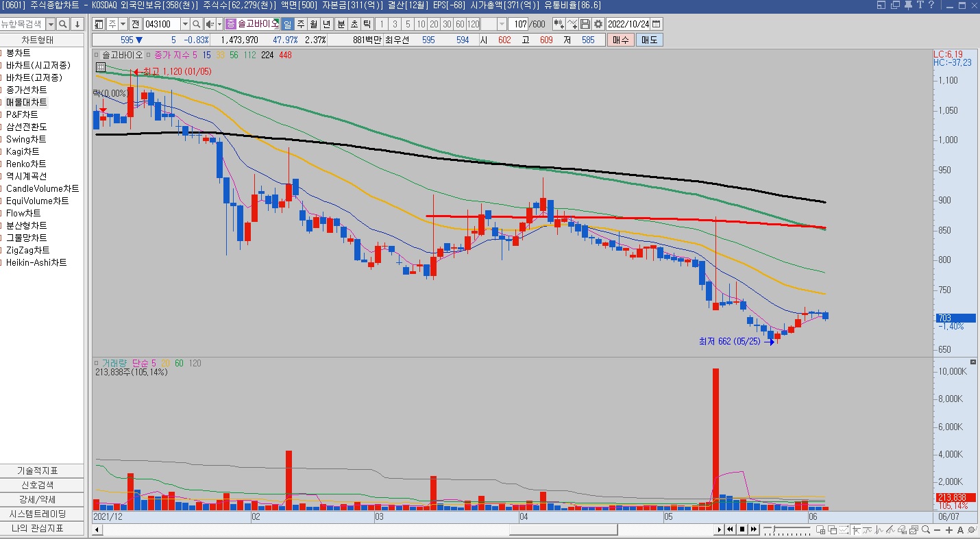The image size is (980, 539).
Task: Select CandleVolume차트 chart type
Action: (x=42, y=188)
